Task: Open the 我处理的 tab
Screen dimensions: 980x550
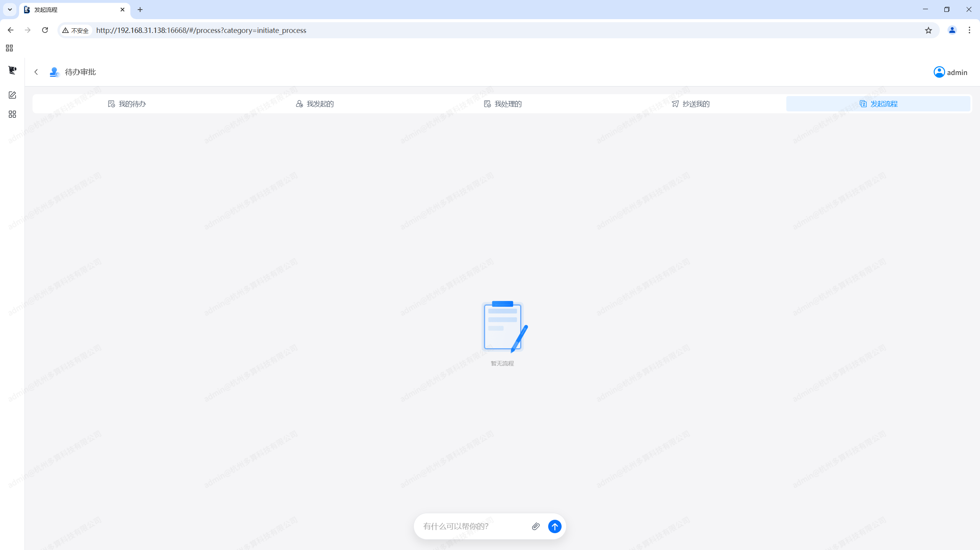Action: point(503,104)
